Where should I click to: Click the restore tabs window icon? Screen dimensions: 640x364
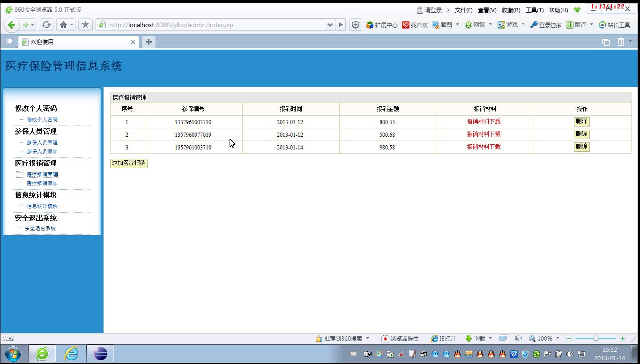(x=606, y=42)
